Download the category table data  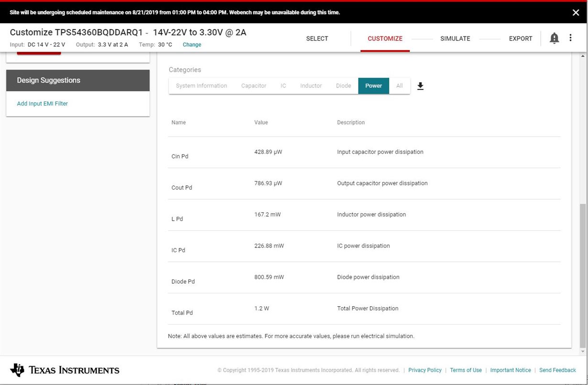tap(420, 86)
